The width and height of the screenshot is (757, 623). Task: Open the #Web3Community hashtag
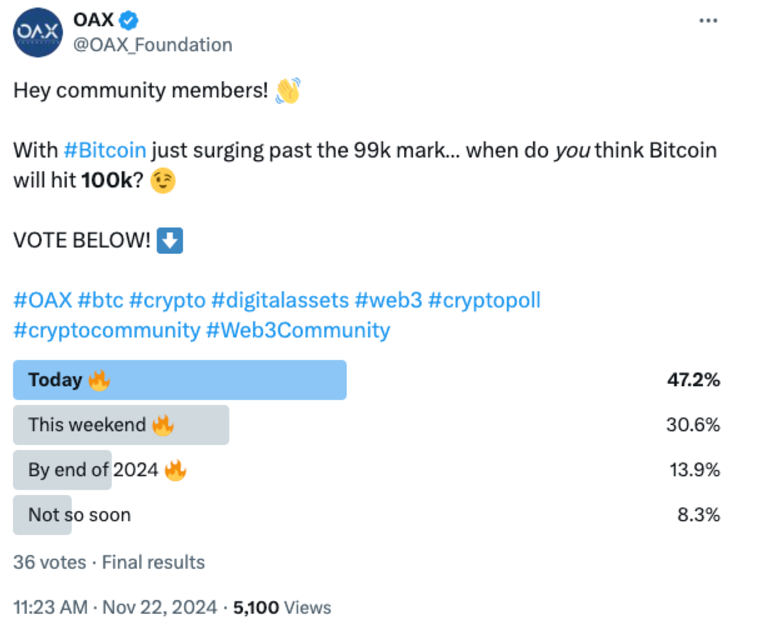coord(298,331)
